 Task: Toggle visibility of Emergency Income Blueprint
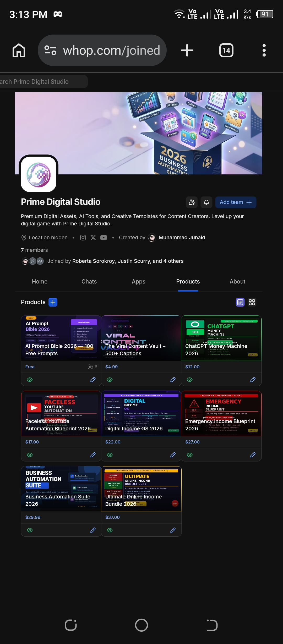pyautogui.click(x=190, y=455)
